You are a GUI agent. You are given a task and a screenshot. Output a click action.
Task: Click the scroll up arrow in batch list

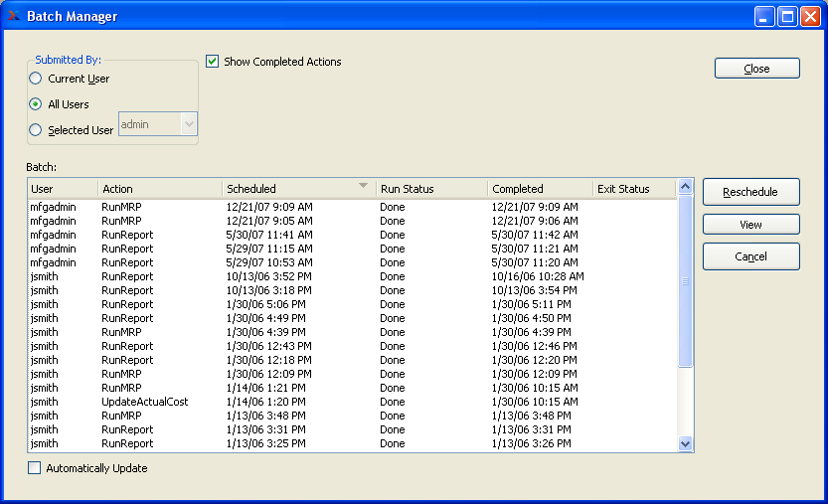pyautogui.click(x=685, y=187)
